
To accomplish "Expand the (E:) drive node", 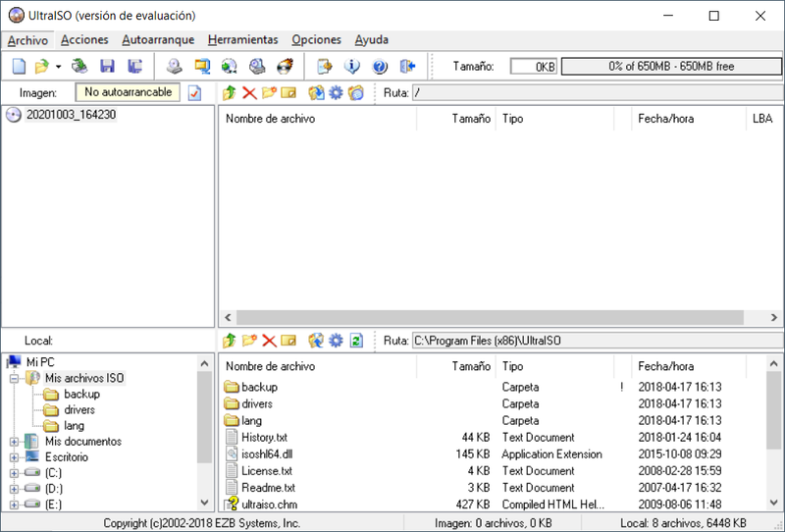I will point(14,505).
